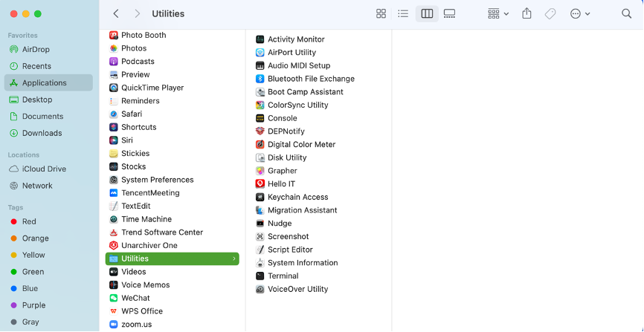Click the Edit Tags toolbar icon
The height and width of the screenshot is (332, 644).
pos(550,13)
